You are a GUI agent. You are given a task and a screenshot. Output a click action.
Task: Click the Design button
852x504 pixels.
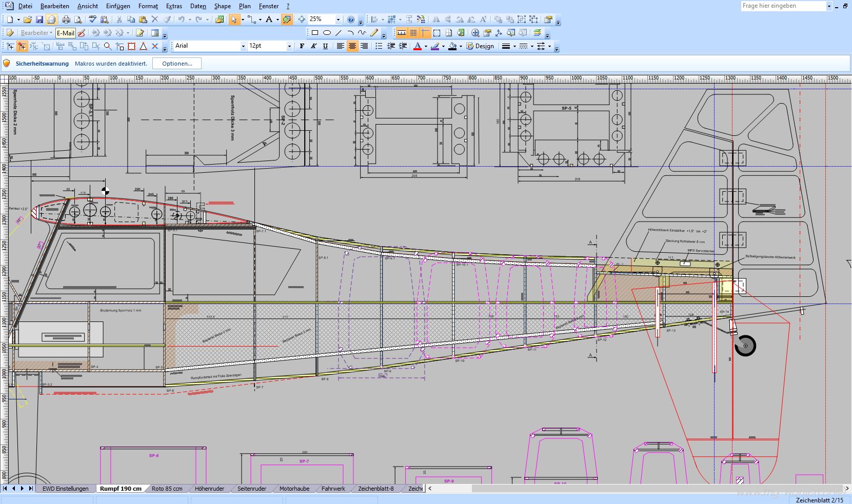click(x=480, y=46)
